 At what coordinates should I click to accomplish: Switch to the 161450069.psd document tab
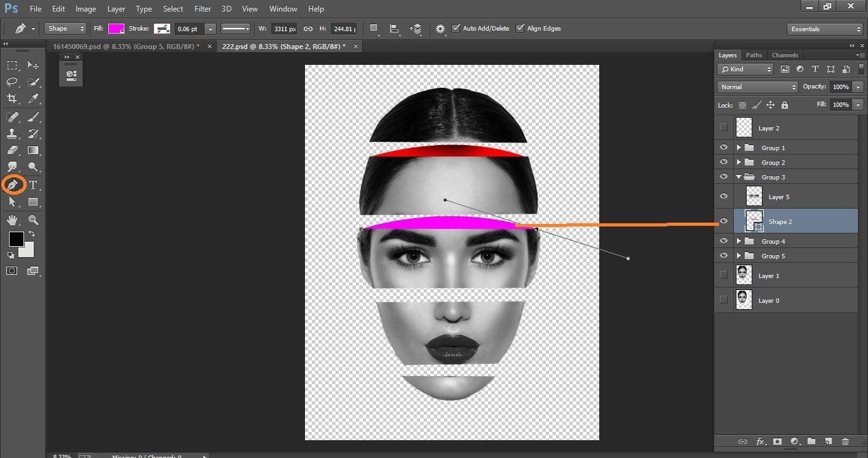tap(127, 46)
